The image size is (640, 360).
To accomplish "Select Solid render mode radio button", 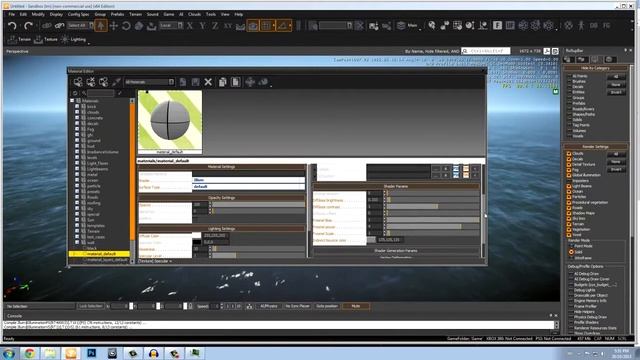I will coord(571,252).
